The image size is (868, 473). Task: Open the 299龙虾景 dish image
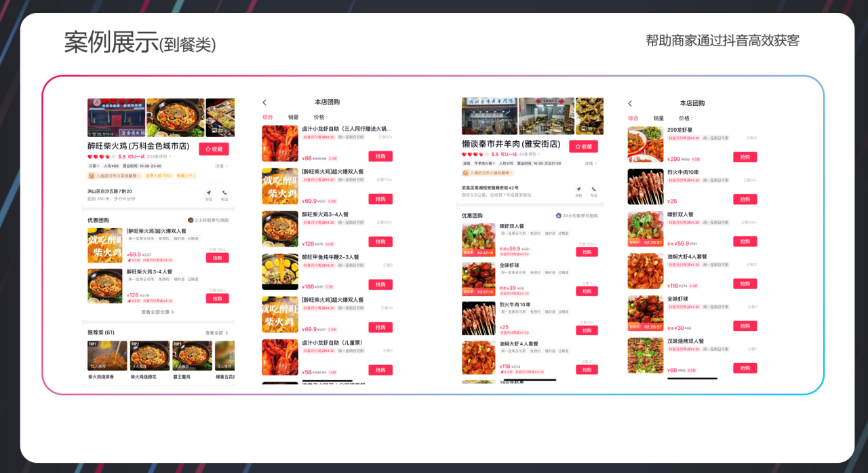point(646,145)
